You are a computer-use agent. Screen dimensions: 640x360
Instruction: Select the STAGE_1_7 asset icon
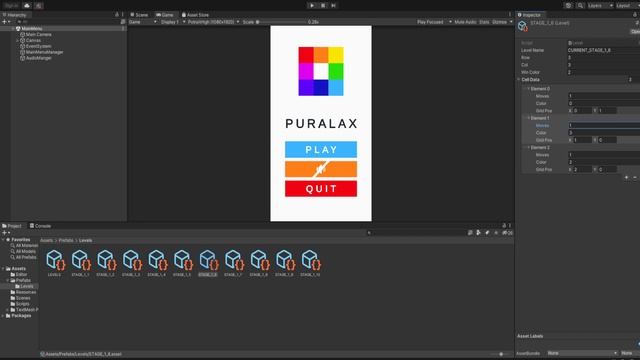point(233,260)
